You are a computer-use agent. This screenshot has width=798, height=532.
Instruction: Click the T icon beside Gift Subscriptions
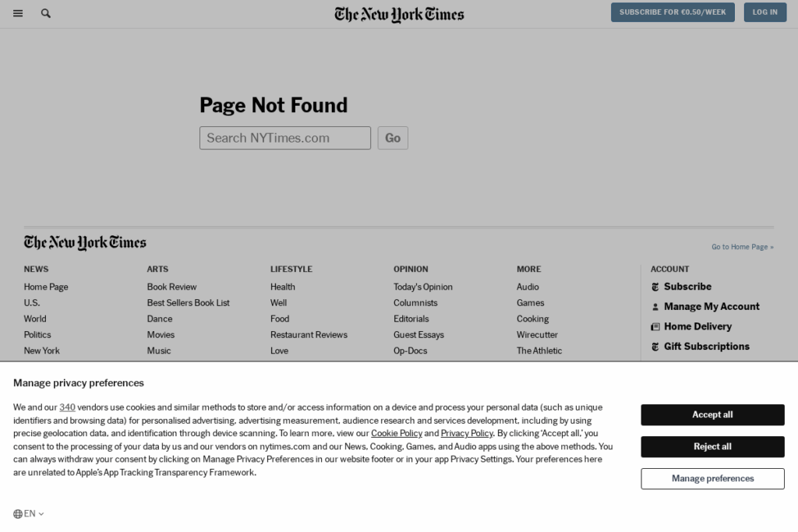pyautogui.click(x=655, y=346)
